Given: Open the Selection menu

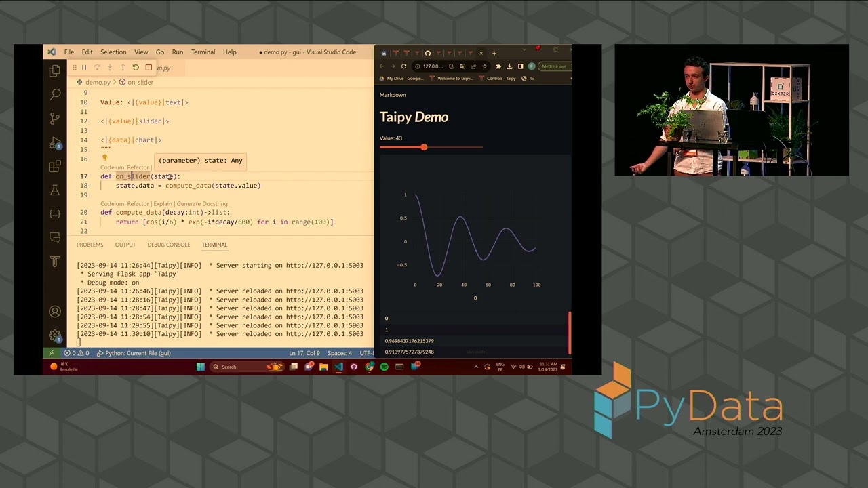Looking at the screenshot, I should point(113,52).
